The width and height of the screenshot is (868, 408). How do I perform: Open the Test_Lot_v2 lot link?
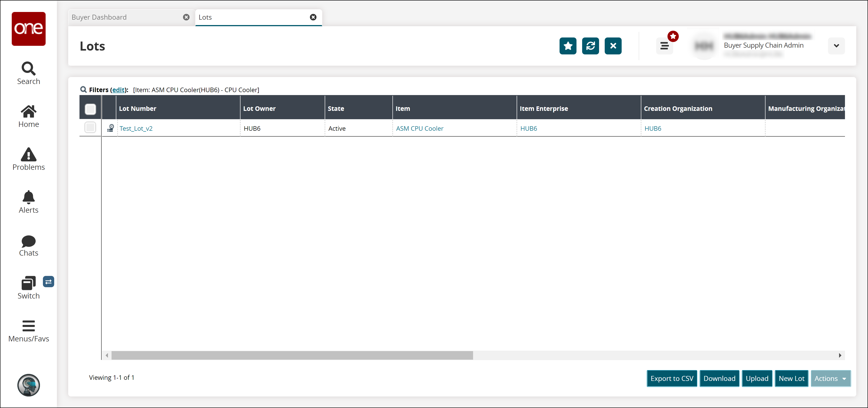[136, 128]
